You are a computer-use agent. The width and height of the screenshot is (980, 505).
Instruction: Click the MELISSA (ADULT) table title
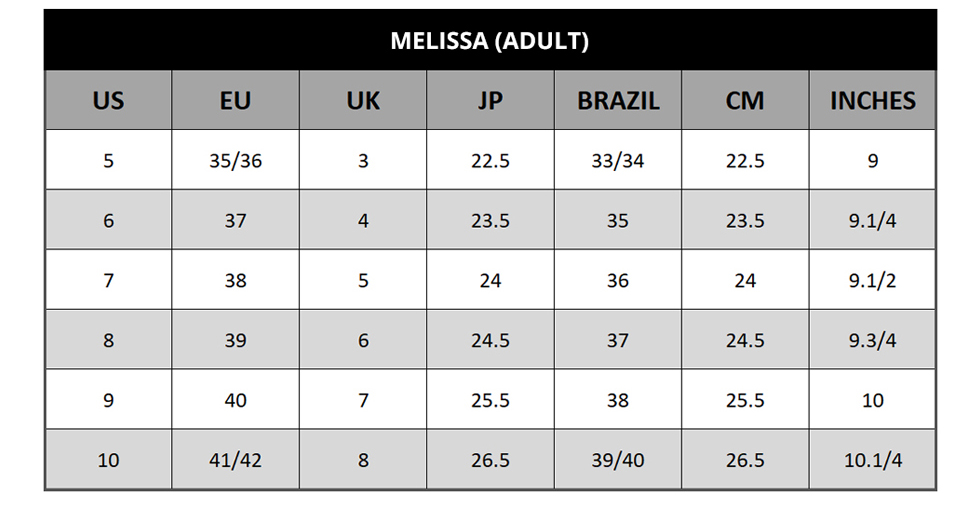(489, 41)
